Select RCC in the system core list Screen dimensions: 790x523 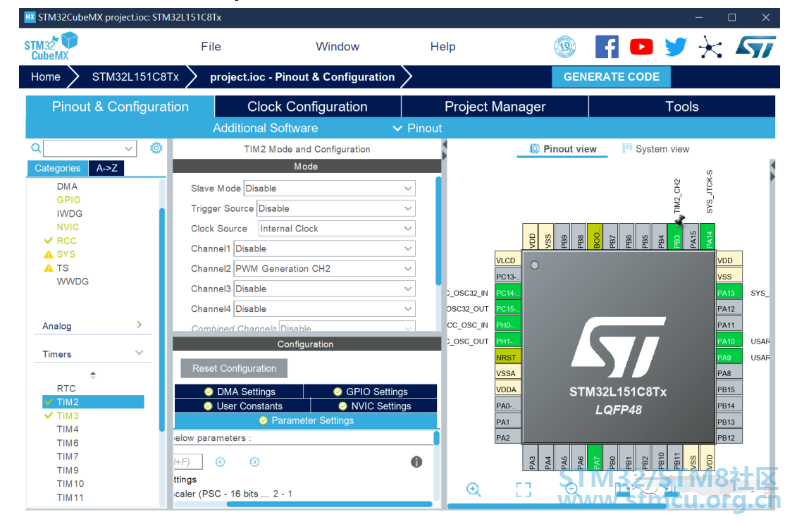67,241
